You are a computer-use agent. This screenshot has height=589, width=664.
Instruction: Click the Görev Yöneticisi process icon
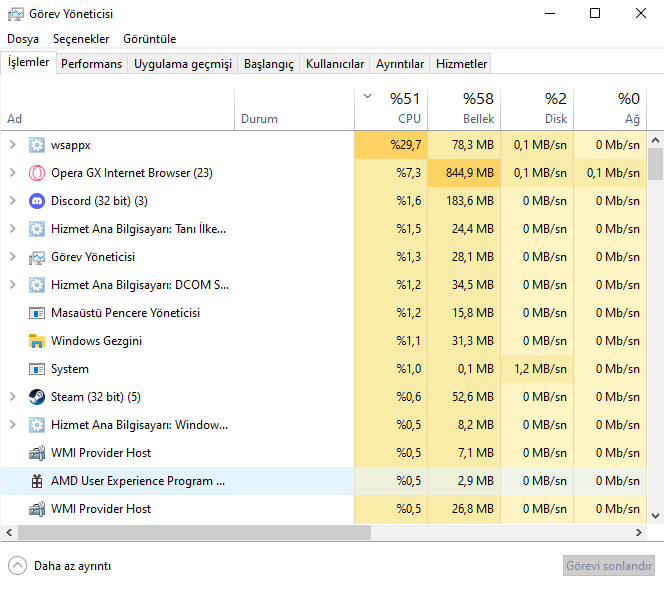click(37, 257)
